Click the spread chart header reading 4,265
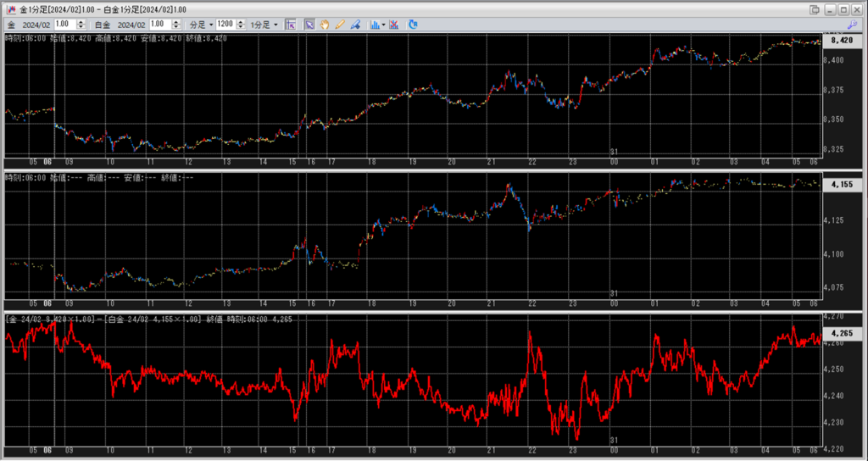Image resolution: width=868 pixels, height=461 pixels. (x=148, y=319)
